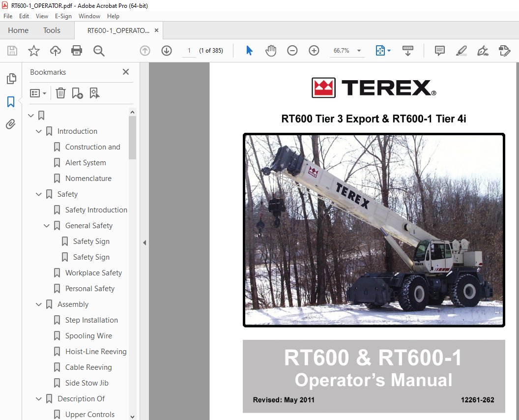This screenshot has height=420, width=519.
Task: Collapse the Safety bookmark section
Action: (39, 194)
